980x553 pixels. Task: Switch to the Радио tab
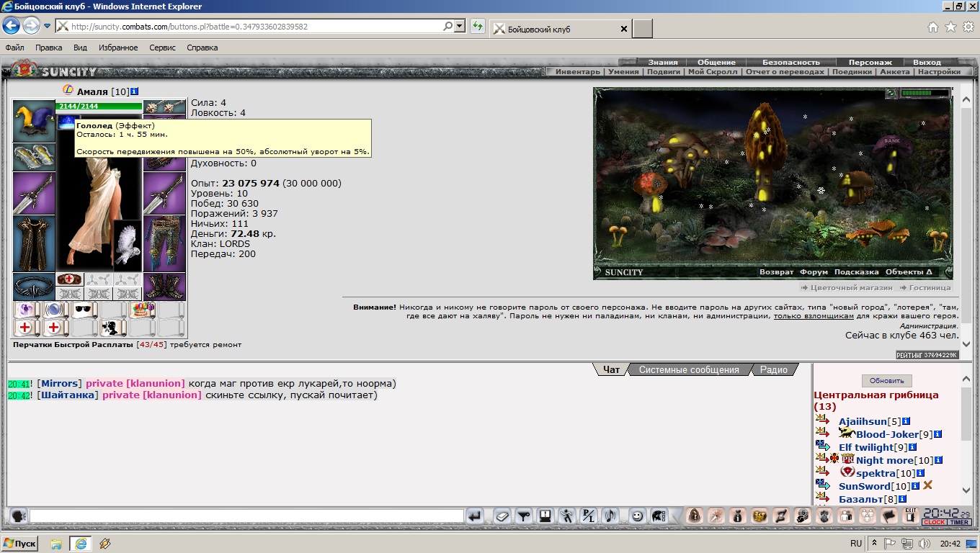click(774, 370)
